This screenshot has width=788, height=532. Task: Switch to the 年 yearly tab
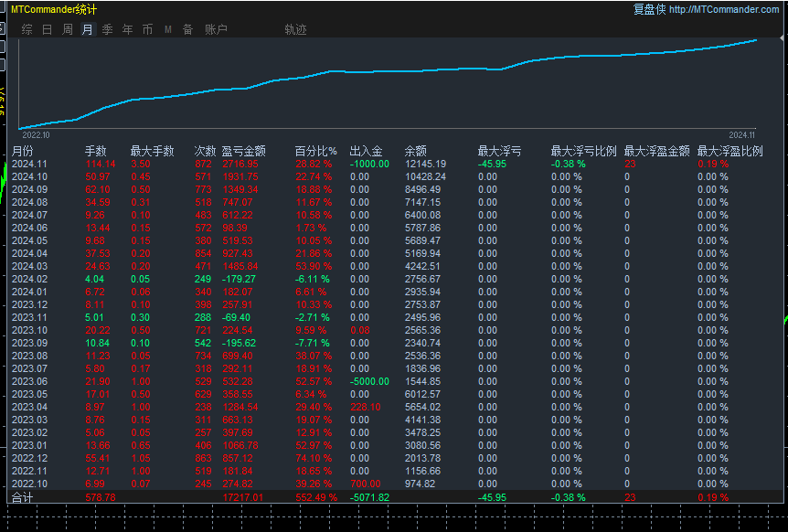tap(128, 29)
